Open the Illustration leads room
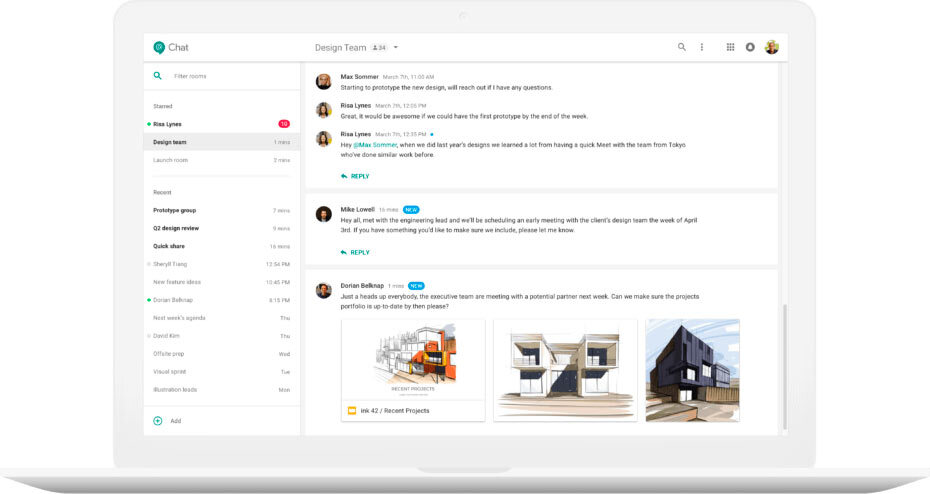 (x=222, y=390)
